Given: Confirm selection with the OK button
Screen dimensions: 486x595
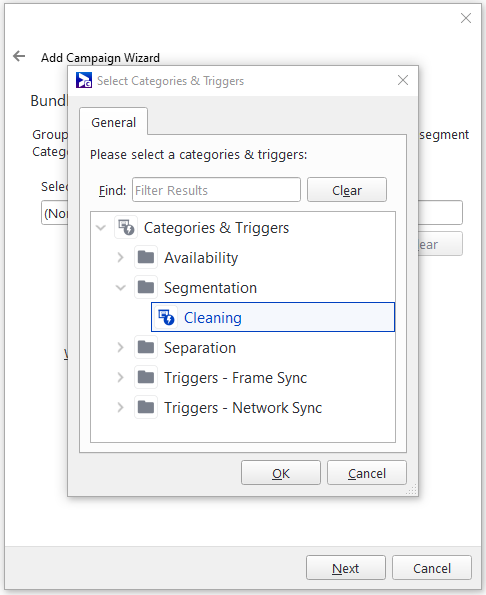Looking at the screenshot, I should point(281,473).
